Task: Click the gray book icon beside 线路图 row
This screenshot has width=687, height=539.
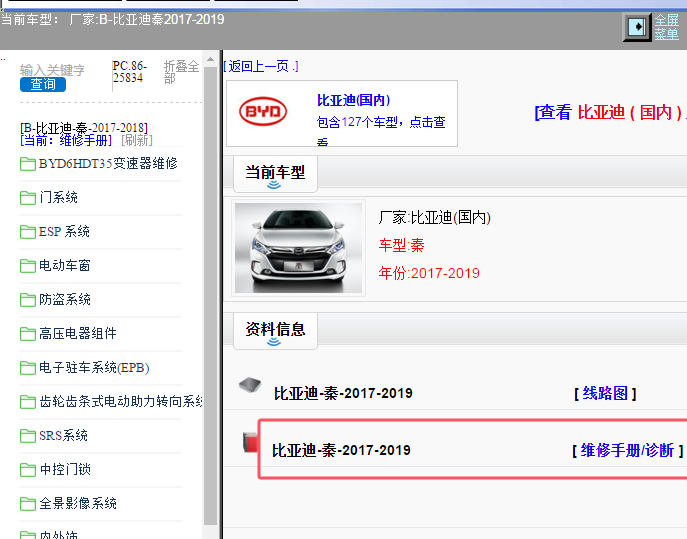Action: click(x=250, y=385)
